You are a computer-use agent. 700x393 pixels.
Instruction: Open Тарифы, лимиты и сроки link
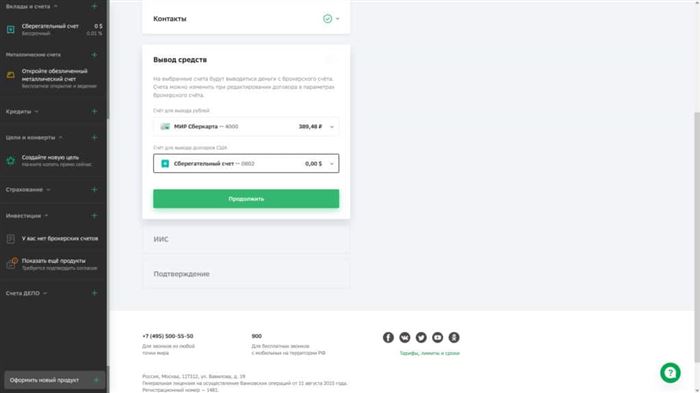tap(429, 353)
